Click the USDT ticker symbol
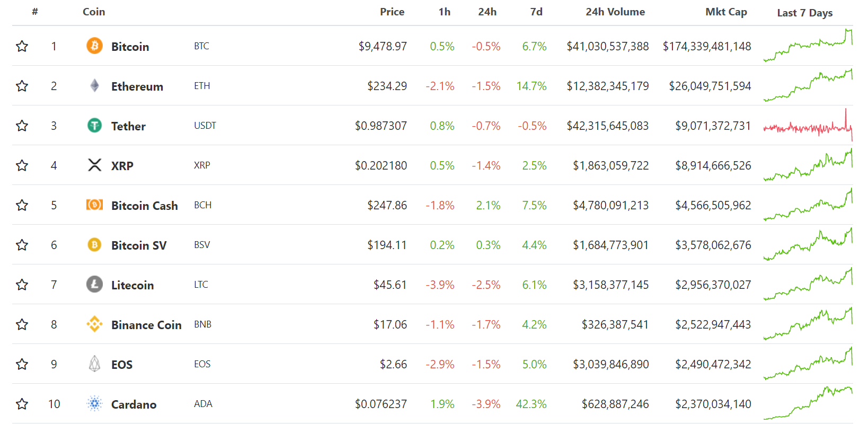This screenshot has height=424, width=868. (205, 126)
